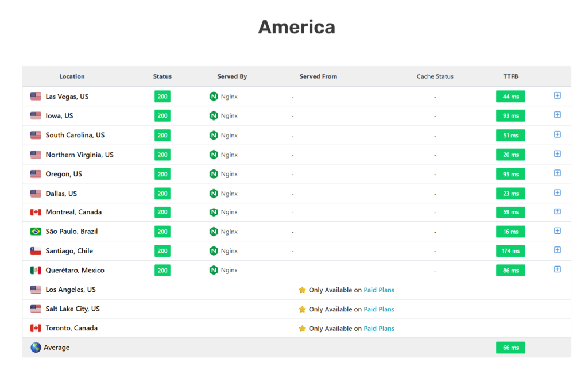This screenshot has height=374, width=588.
Task: Click the star icon in the Los Angeles row
Action: click(303, 290)
